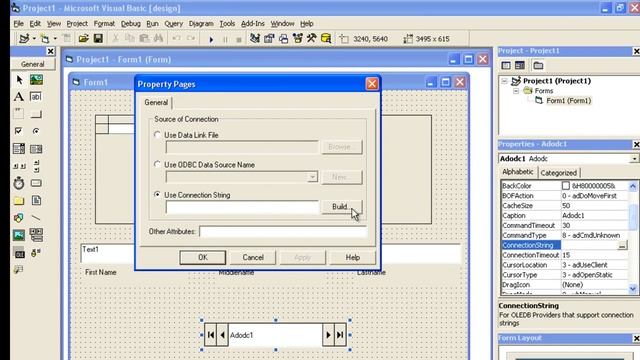Image resolution: width=640 pixels, height=360 pixels.
Task: Click General tab in Property Pages
Action: pyautogui.click(x=156, y=102)
